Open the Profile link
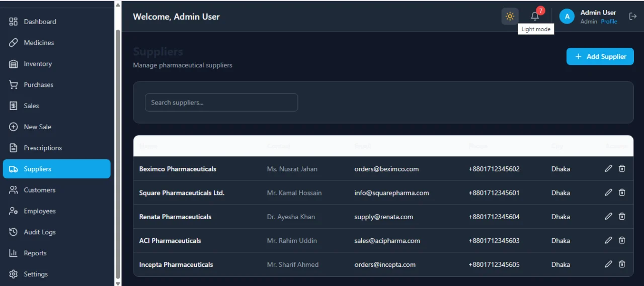This screenshot has height=286, width=644. click(609, 22)
